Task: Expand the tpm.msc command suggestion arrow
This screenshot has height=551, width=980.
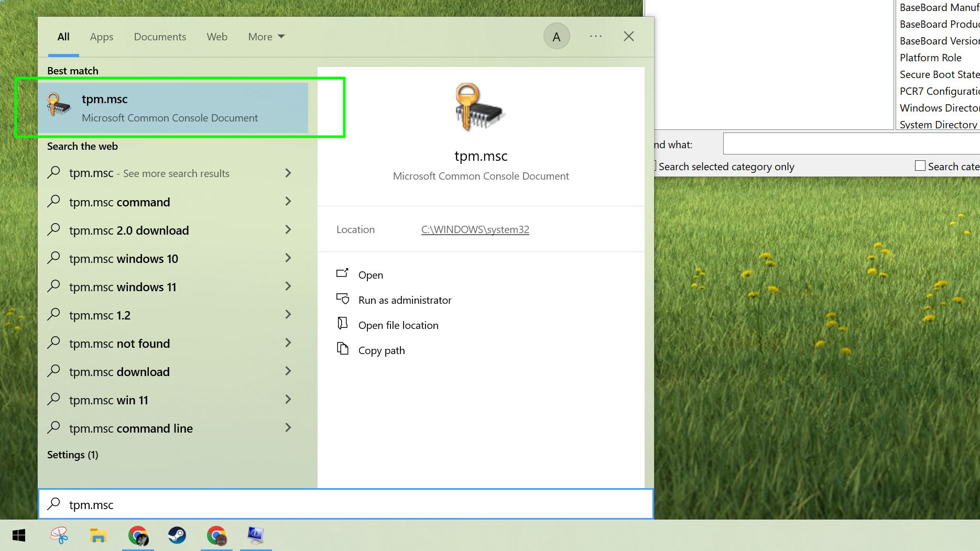Action: tap(288, 202)
